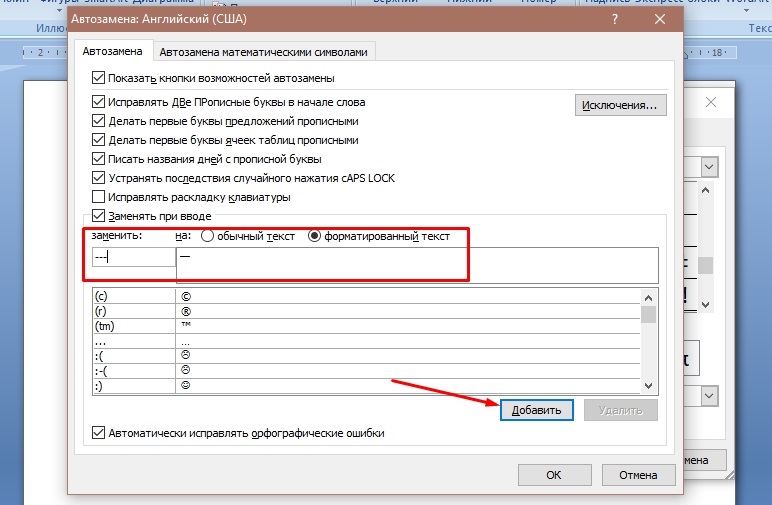Toggle Писать названия дней с прописной буквы
This screenshot has height=505, width=772.
pos(98,159)
